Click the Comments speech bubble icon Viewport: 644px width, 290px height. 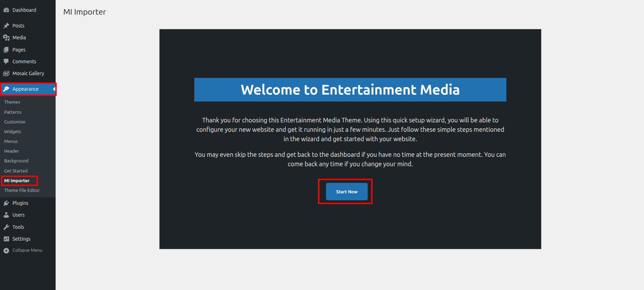pos(6,62)
